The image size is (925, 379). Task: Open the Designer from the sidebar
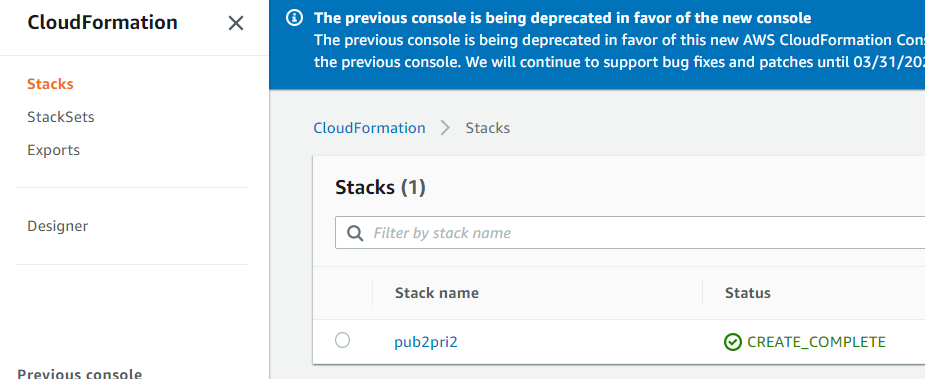click(x=58, y=226)
